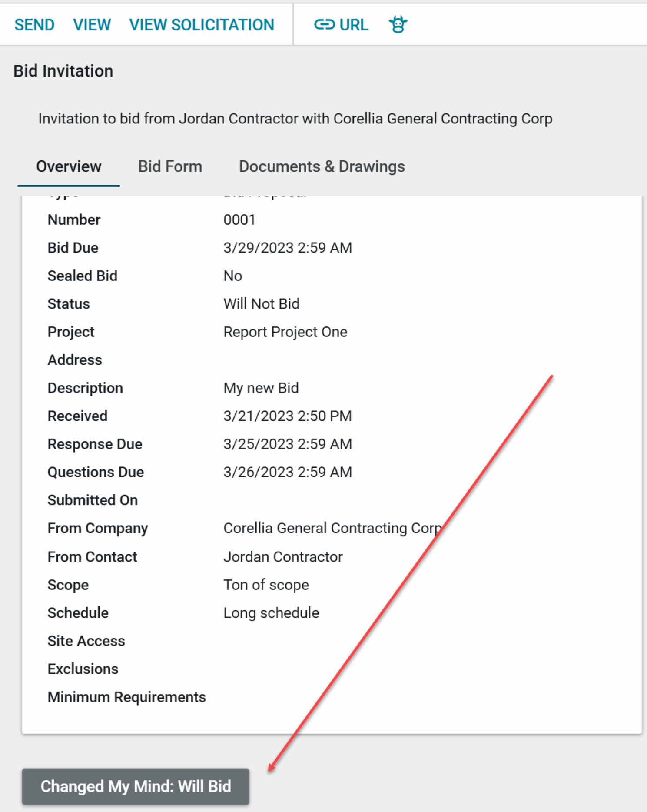Open the Bid Form tab
647x812 pixels.
tap(170, 166)
